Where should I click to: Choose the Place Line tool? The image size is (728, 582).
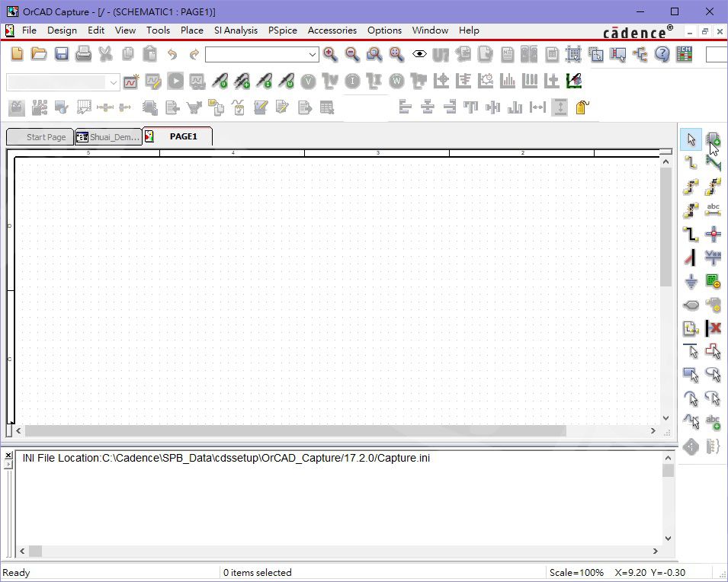pos(691,351)
